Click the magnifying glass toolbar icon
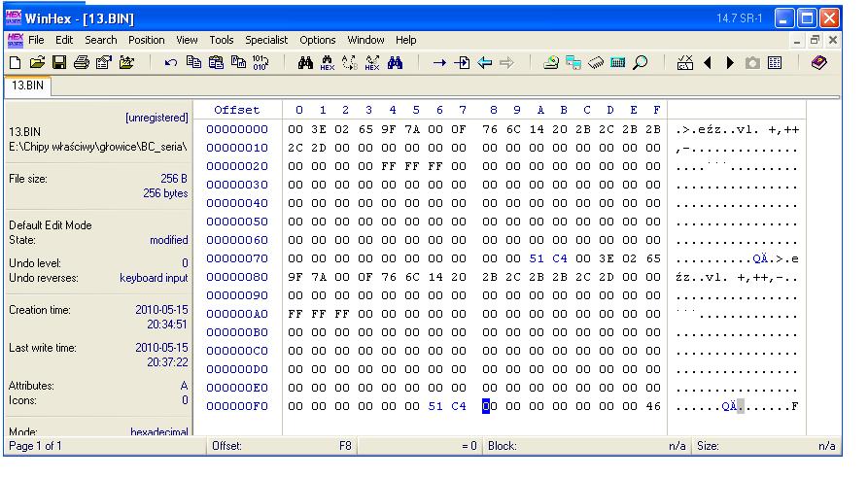Viewport: 868px width, 479px height. coord(640,62)
